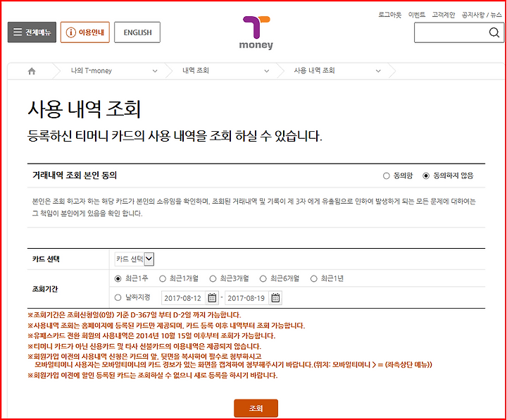
Task: Switch site language with ENGLISH button
Action: tap(137, 32)
